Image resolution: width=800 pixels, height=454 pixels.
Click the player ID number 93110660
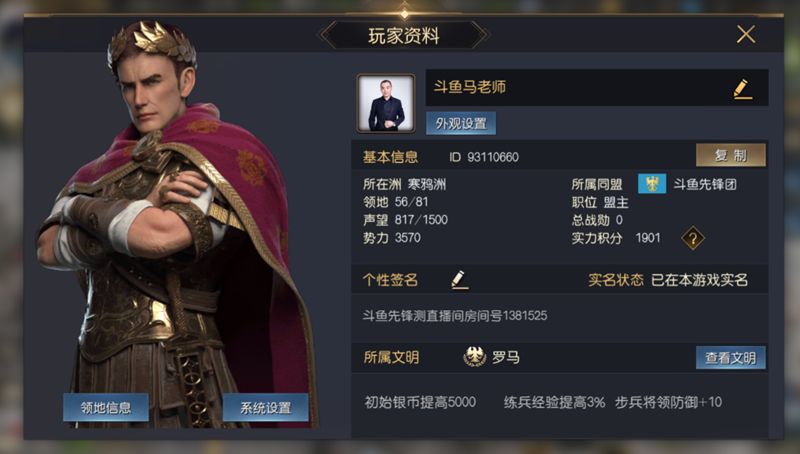493,157
